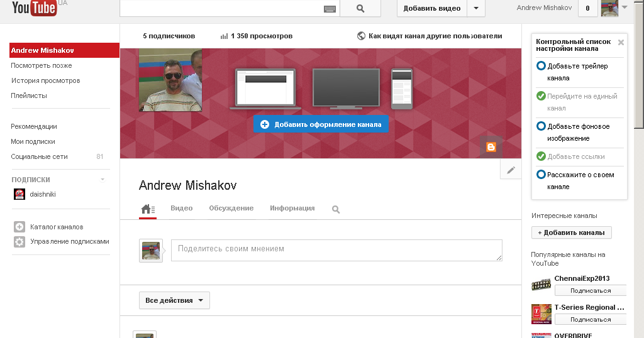Select Добавьте трейлер канала checklist item
The width and height of the screenshot is (644, 338).
click(579, 72)
